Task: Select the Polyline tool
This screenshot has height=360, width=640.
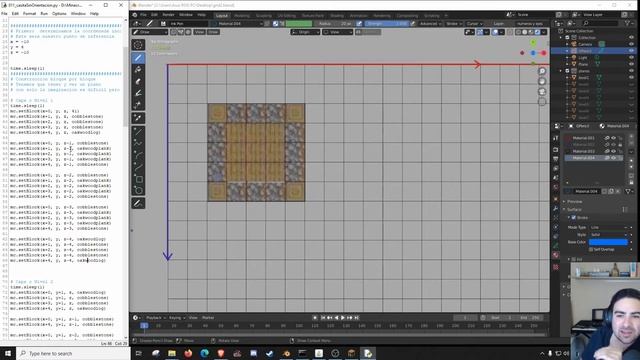Action: (x=138, y=143)
